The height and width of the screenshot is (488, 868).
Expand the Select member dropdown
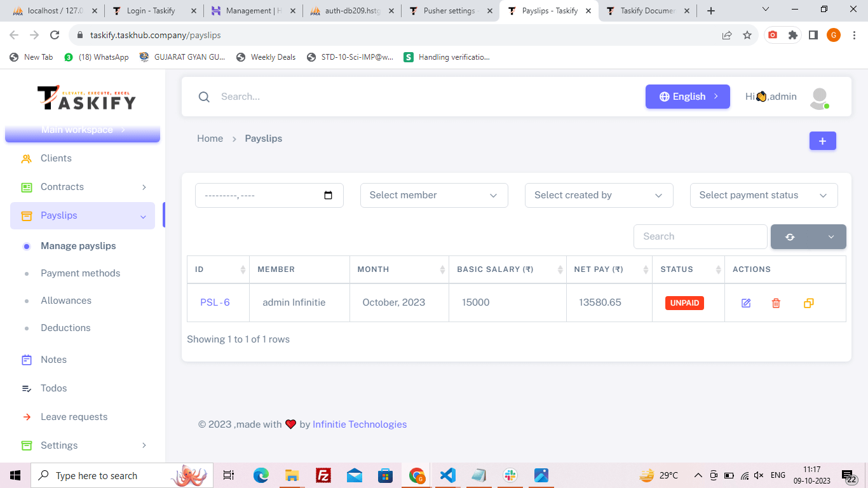434,195
